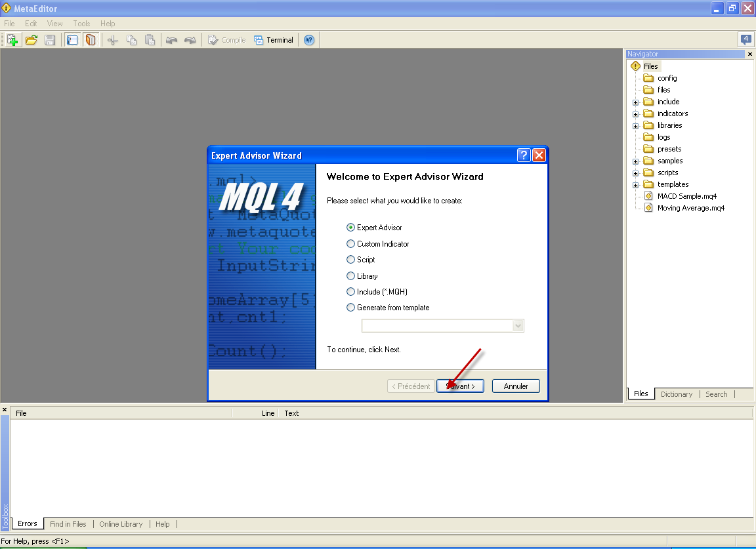Viewport: 756px width, 549px height.
Task: Expand the indicators folder
Action: coord(635,114)
